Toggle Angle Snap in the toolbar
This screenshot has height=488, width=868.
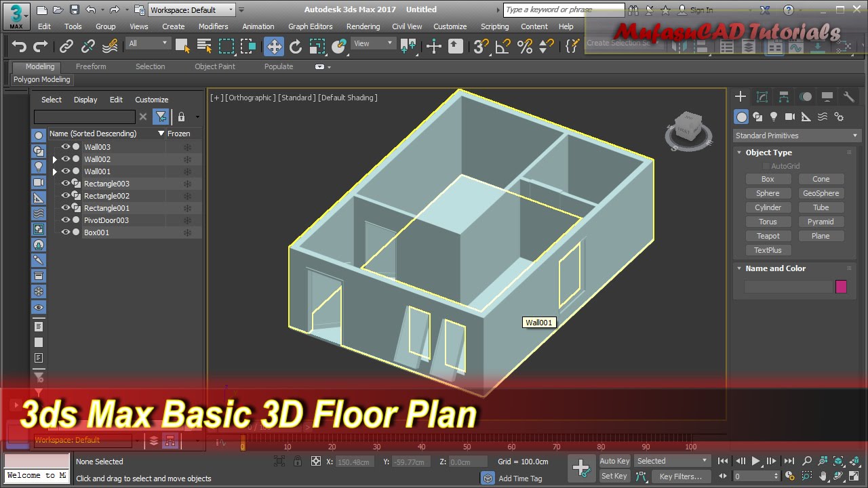(502, 46)
